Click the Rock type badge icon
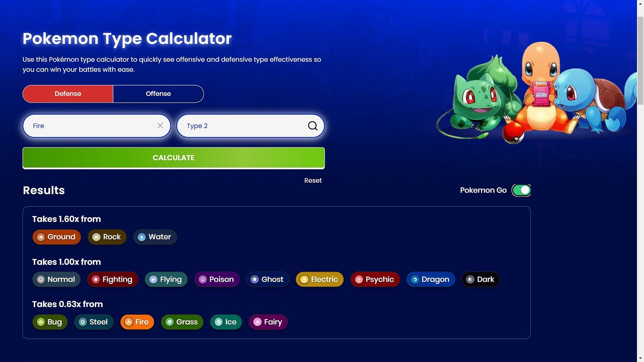The image size is (644, 362). pos(96,236)
